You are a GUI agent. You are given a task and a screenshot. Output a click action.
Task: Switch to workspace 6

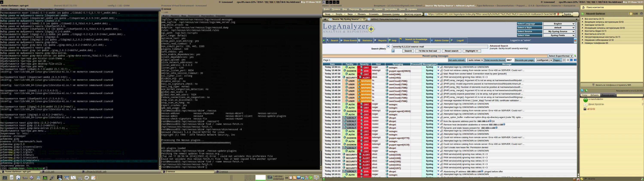(x=338, y=2)
